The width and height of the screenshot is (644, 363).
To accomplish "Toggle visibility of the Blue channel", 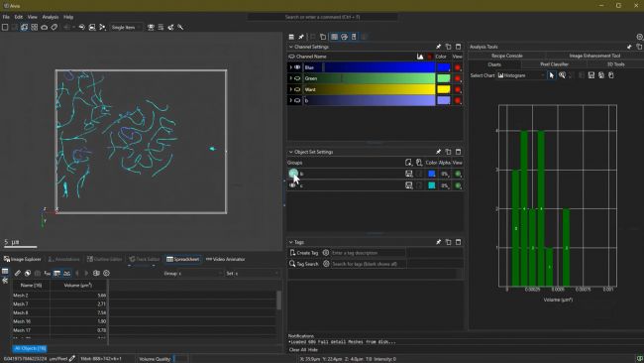I will [297, 67].
